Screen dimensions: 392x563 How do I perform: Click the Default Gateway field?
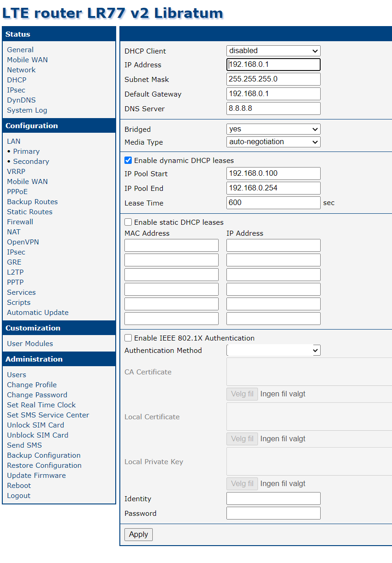274,94
